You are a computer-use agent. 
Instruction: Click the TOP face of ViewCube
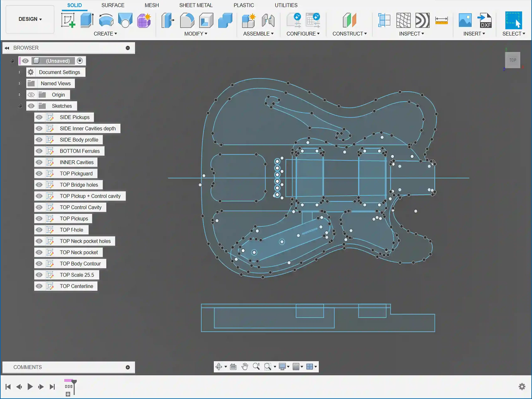click(512, 60)
